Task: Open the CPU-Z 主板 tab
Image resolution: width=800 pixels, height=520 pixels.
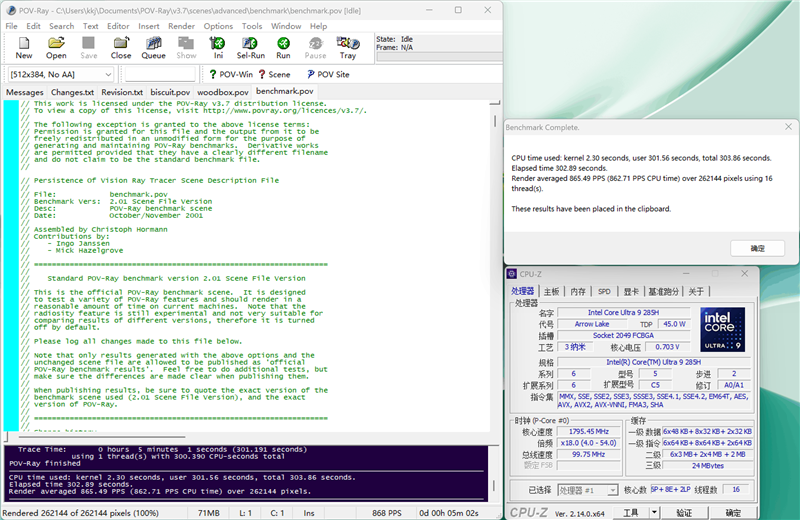Action: click(x=552, y=291)
